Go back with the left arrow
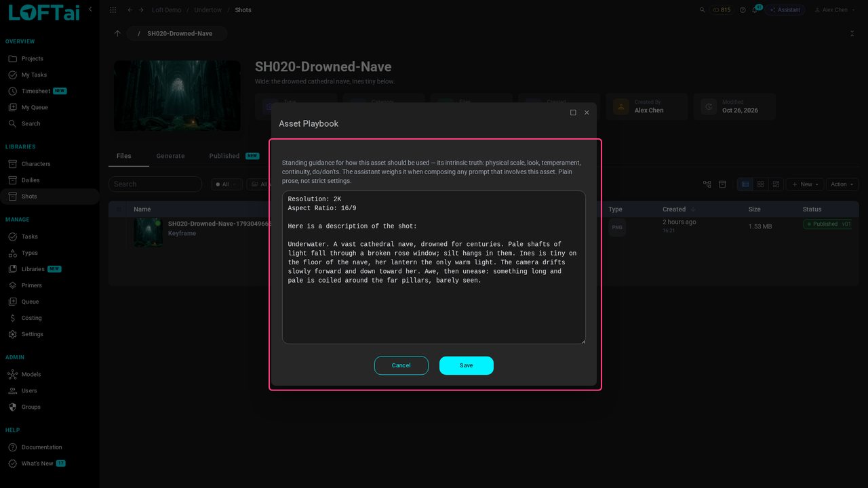This screenshot has width=868, height=488. 130,10
